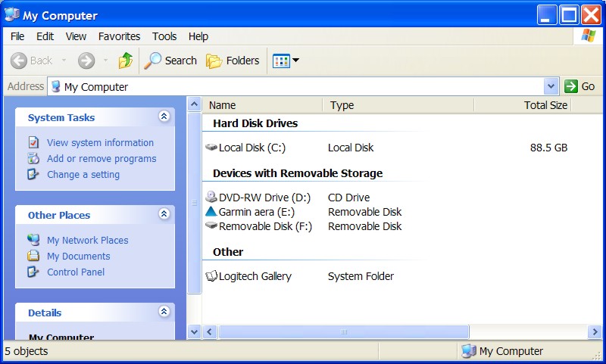Select Removable Disk (F:) name text
This screenshot has height=364, width=606.
266,226
